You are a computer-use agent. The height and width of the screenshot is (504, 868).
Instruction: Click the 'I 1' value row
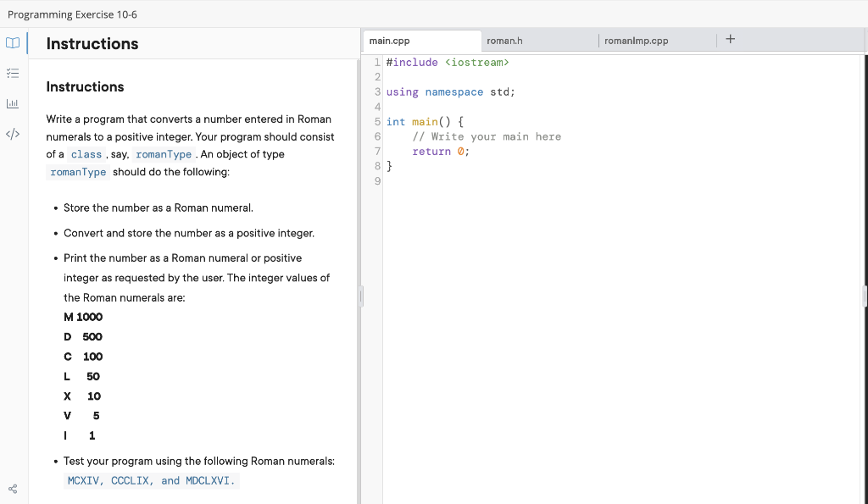[80, 436]
